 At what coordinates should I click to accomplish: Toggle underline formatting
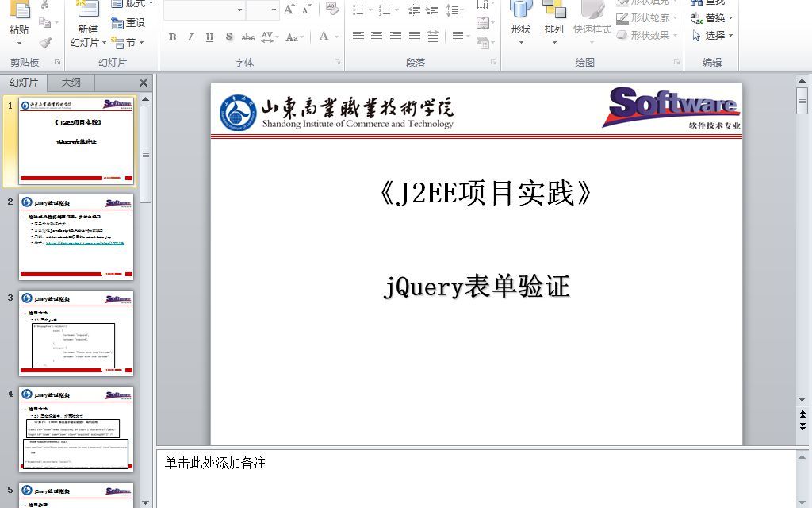coord(208,37)
